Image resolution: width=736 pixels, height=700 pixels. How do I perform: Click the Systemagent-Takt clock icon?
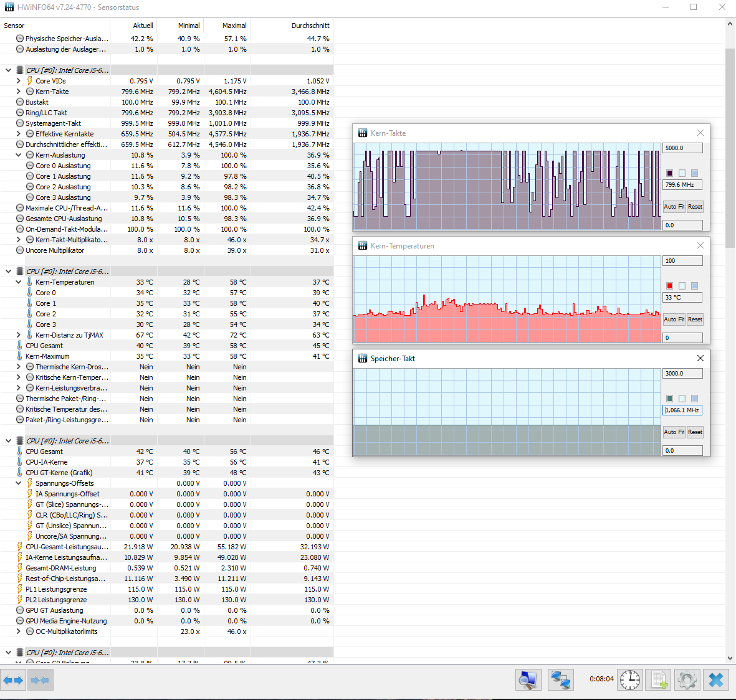pos(20,123)
